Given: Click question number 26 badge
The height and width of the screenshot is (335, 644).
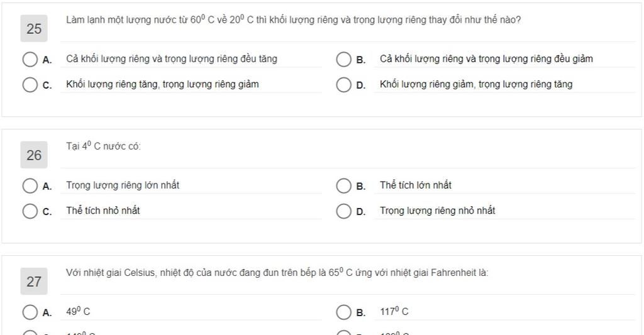Looking at the screenshot, I should point(34,155).
